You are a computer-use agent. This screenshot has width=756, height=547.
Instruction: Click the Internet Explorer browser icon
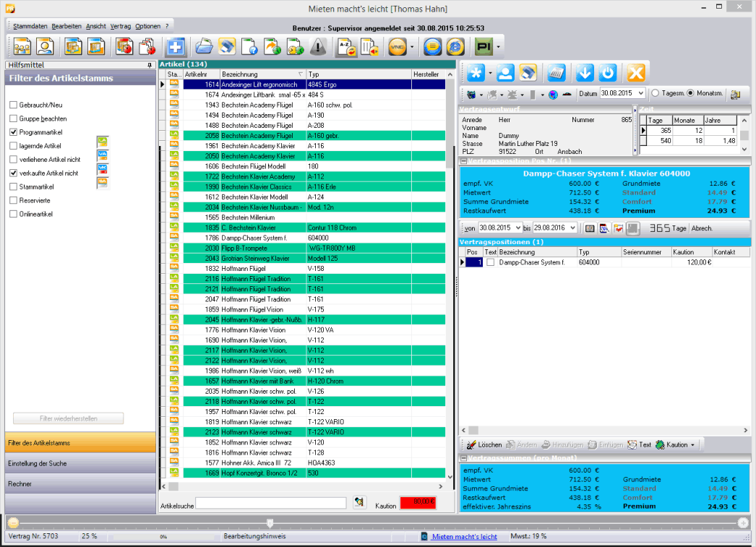[455, 47]
